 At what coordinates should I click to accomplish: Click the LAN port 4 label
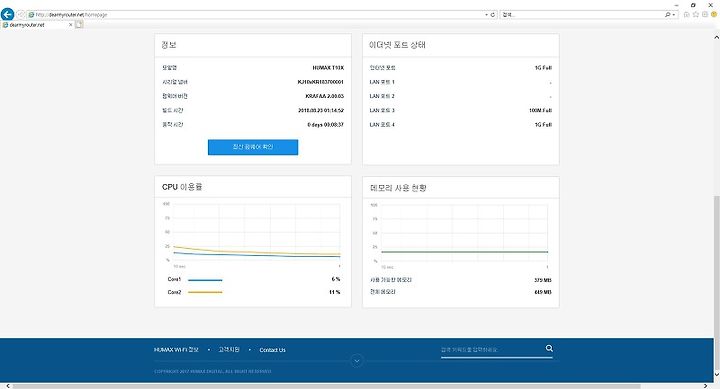(382, 125)
